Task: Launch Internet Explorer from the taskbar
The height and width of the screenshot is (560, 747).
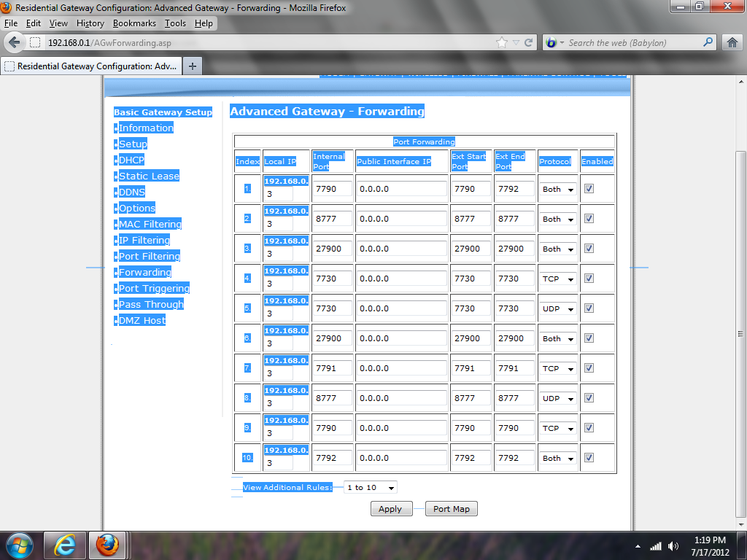Action: coord(65,545)
